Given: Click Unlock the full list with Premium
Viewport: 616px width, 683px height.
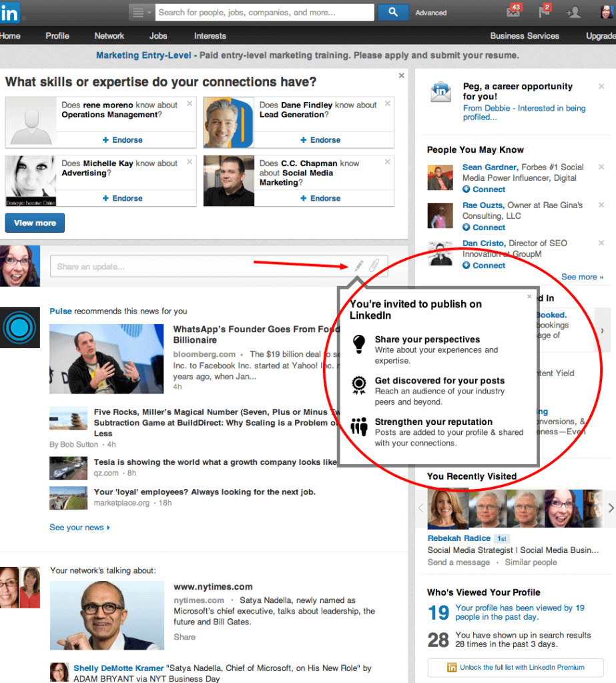Looking at the screenshot, I should pyautogui.click(x=516, y=667).
